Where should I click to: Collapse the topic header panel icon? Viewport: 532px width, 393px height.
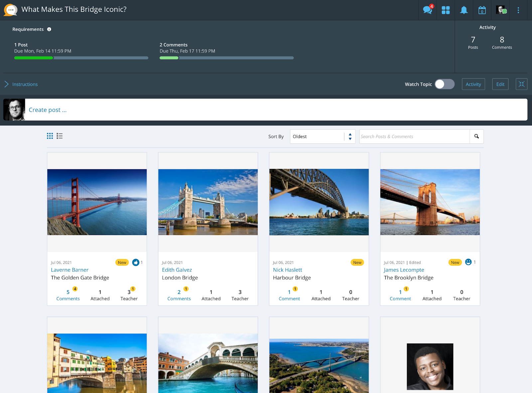pos(521,84)
